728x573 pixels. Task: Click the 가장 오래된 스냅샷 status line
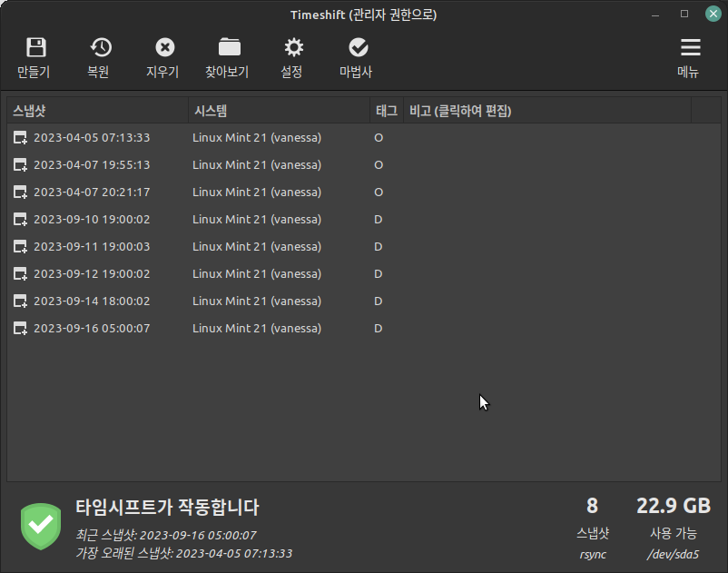(x=184, y=554)
